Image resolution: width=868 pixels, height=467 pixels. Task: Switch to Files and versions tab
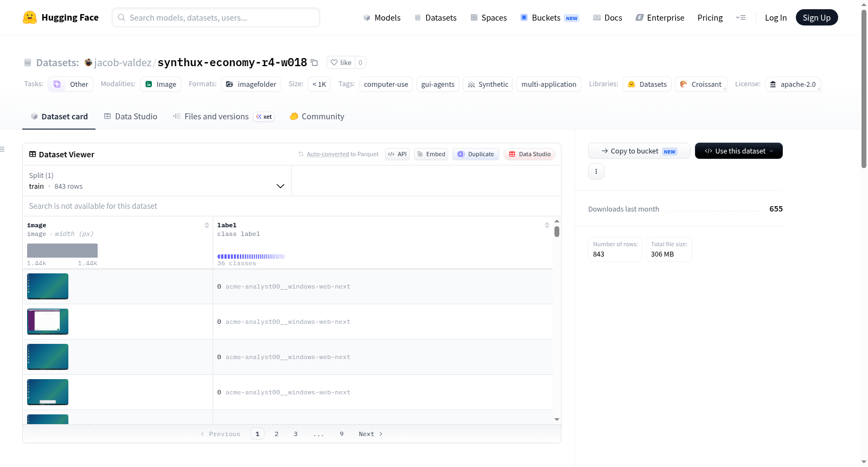pos(224,116)
